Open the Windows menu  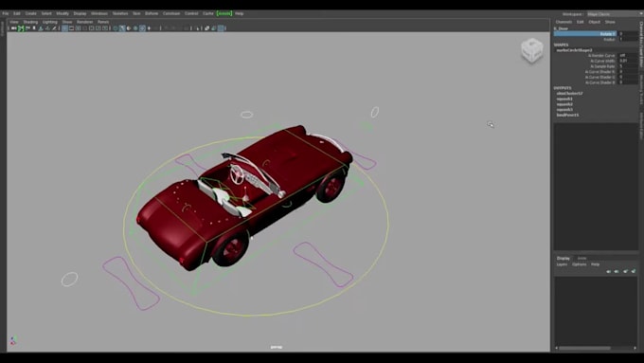click(x=99, y=13)
